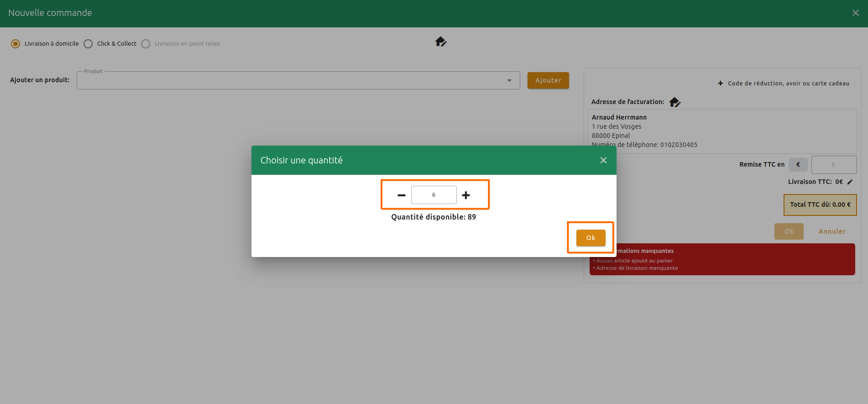The height and width of the screenshot is (404, 868).
Task: Decrease quantity with the minus icon
Action: tap(401, 195)
